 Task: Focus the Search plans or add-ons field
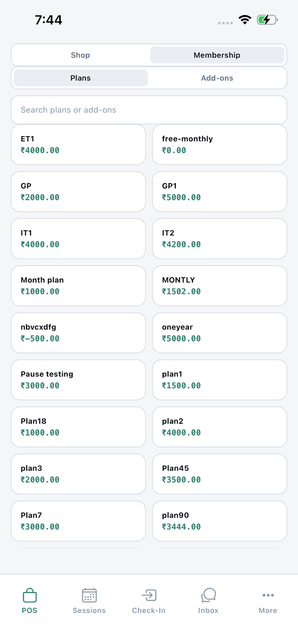pos(149,110)
